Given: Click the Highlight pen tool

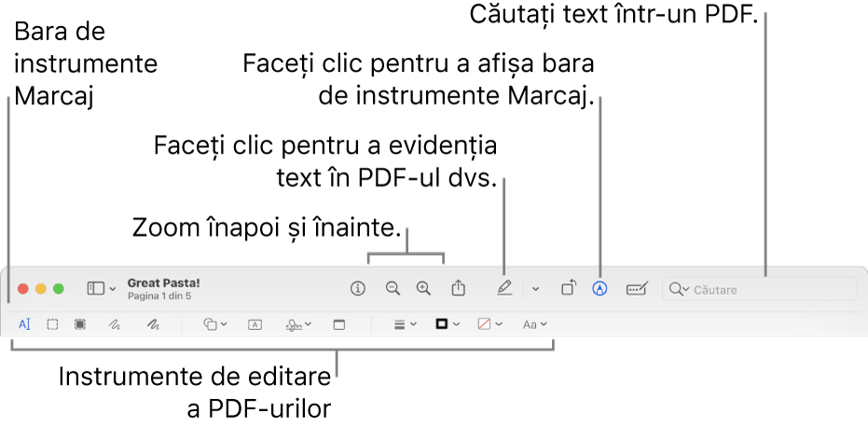Looking at the screenshot, I should click(505, 288).
